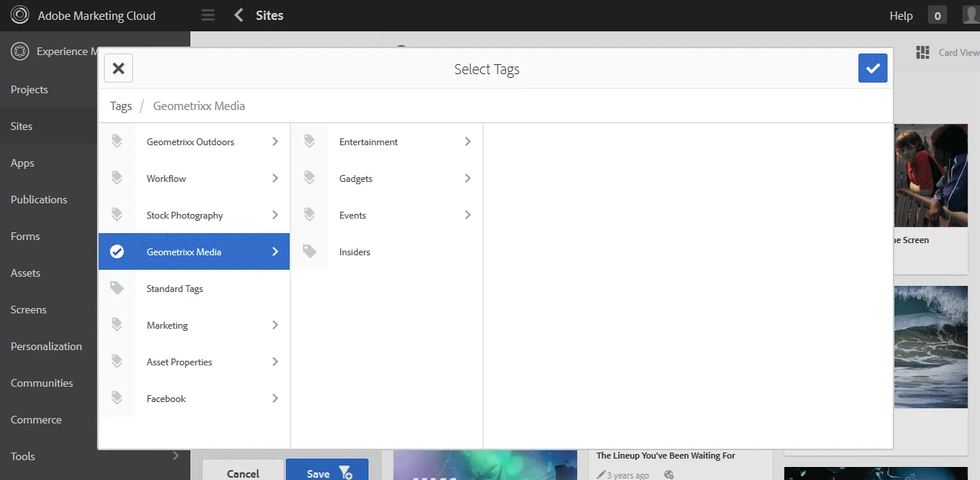This screenshot has width=980, height=480.
Task: Go back using the Sites arrow
Action: tap(239, 15)
